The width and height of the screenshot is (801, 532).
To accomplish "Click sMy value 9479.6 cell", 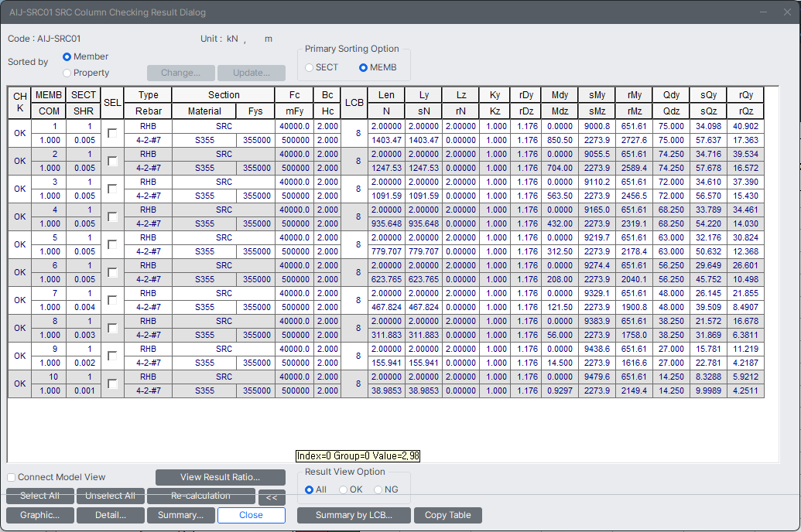I will pyautogui.click(x=597, y=377).
